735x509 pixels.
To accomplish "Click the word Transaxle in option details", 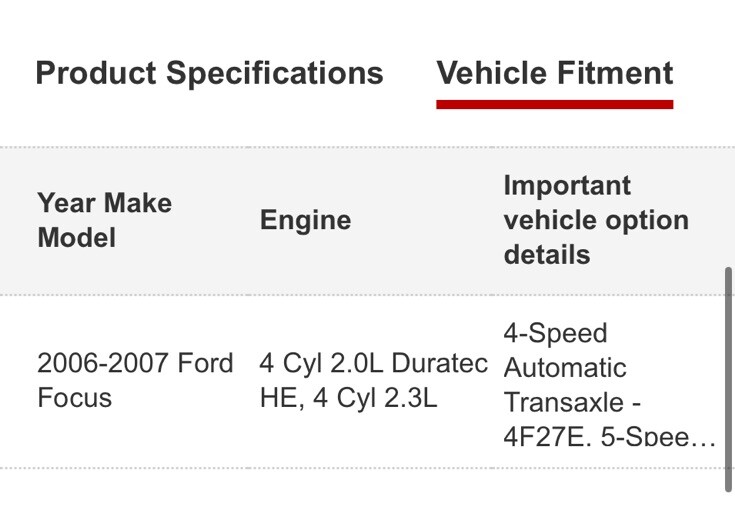I will 565,403.
